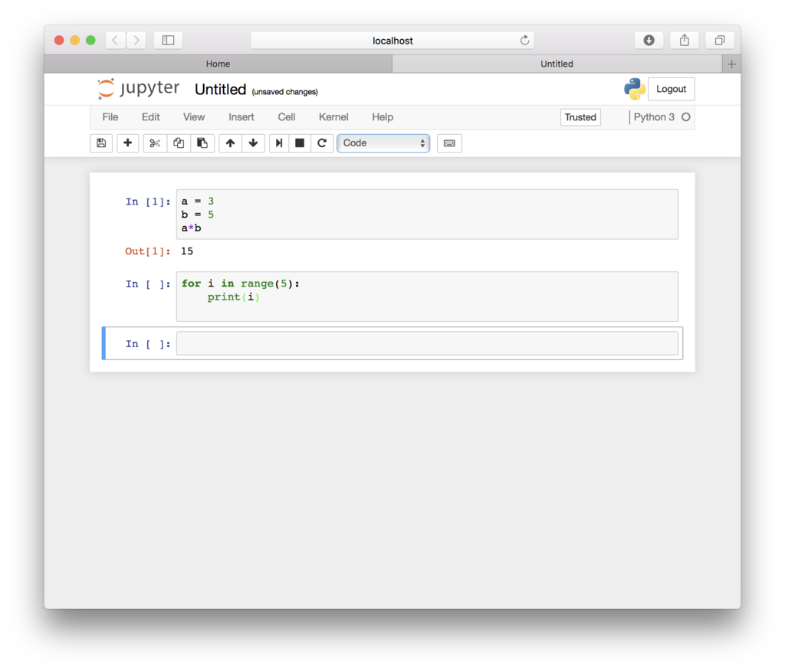Move selected cell up arrow
Image resolution: width=785 pixels, height=672 pixels.
click(x=230, y=143)
